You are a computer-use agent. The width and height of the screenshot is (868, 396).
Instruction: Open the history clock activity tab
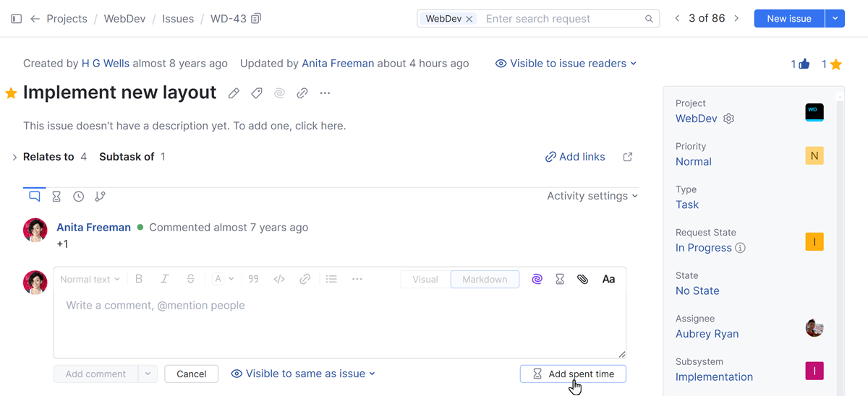point(78,197)
